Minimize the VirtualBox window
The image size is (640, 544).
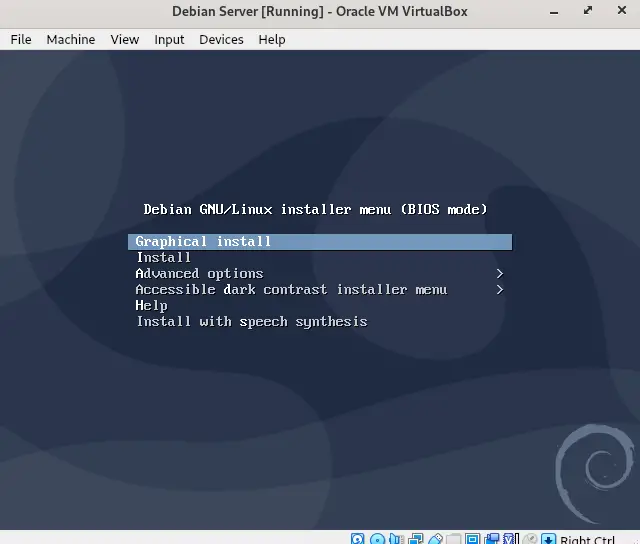pos(553,13)
